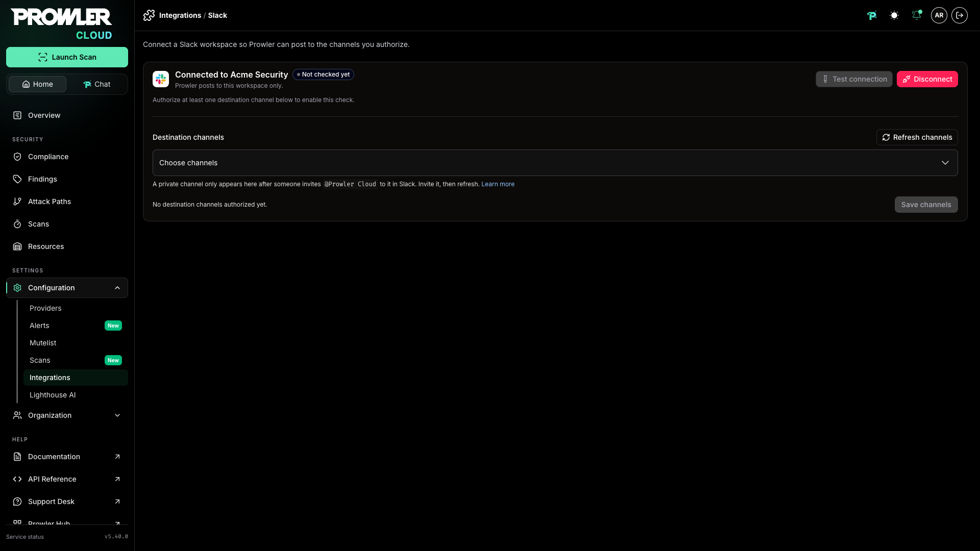This screenshot has height=551, width=980.
Task: Open notifications bell
Action: 917,15
